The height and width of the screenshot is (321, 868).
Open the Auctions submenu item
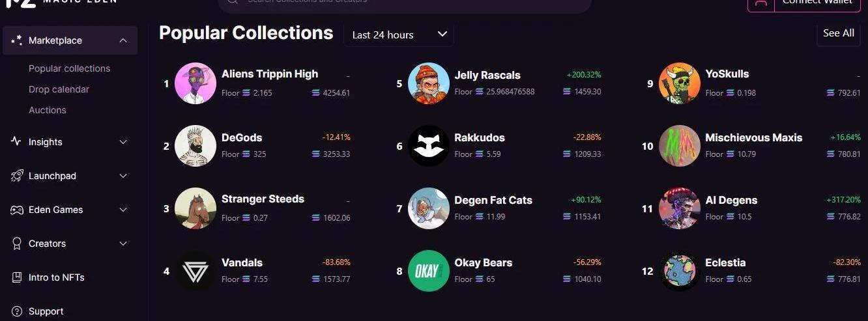(48, 110)
